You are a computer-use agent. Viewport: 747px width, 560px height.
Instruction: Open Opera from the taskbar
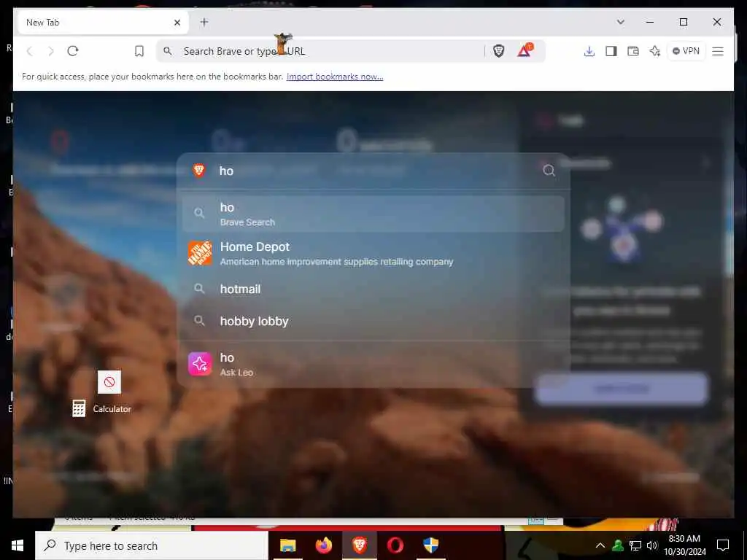(395, 545)
